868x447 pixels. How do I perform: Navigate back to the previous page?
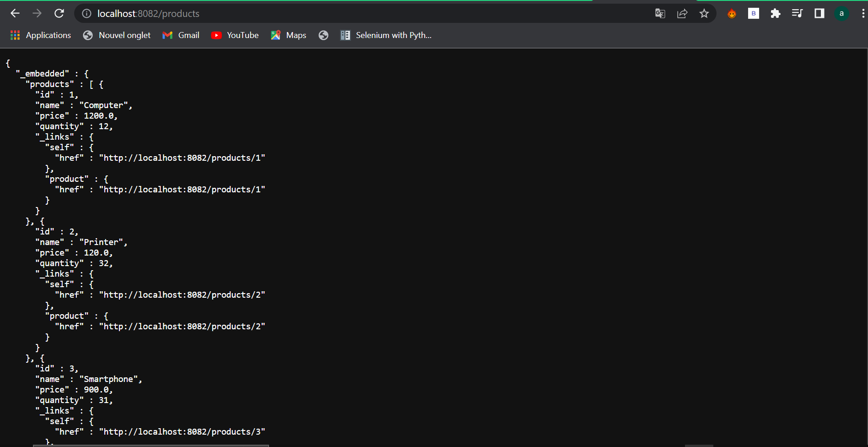(x=15, y=13)
